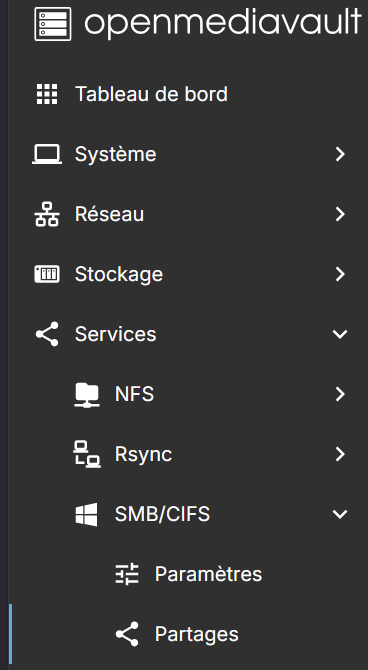Screen dimensions: 368x670
Task: Click the Paramètres sliders icon
Action: [x=127, y=574]
